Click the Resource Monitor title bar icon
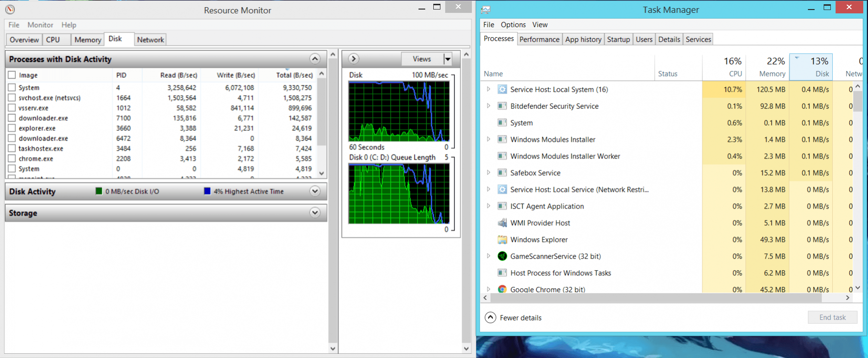 10,10
